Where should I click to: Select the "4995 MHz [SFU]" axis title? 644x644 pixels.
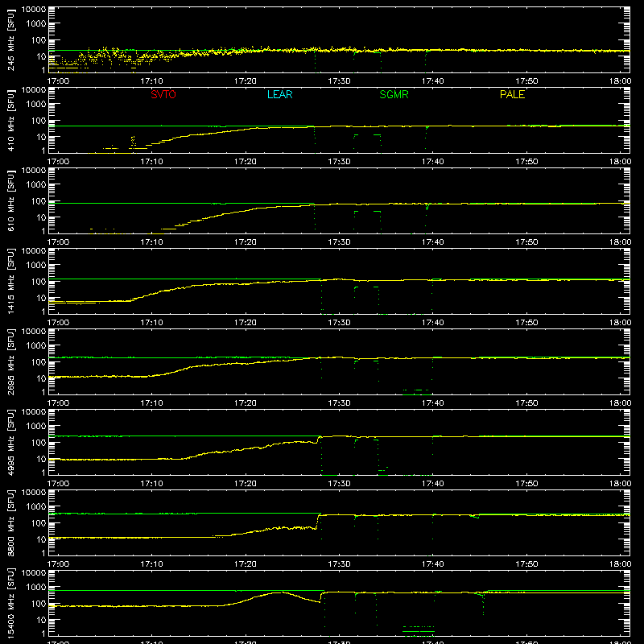tap(10, 442)
